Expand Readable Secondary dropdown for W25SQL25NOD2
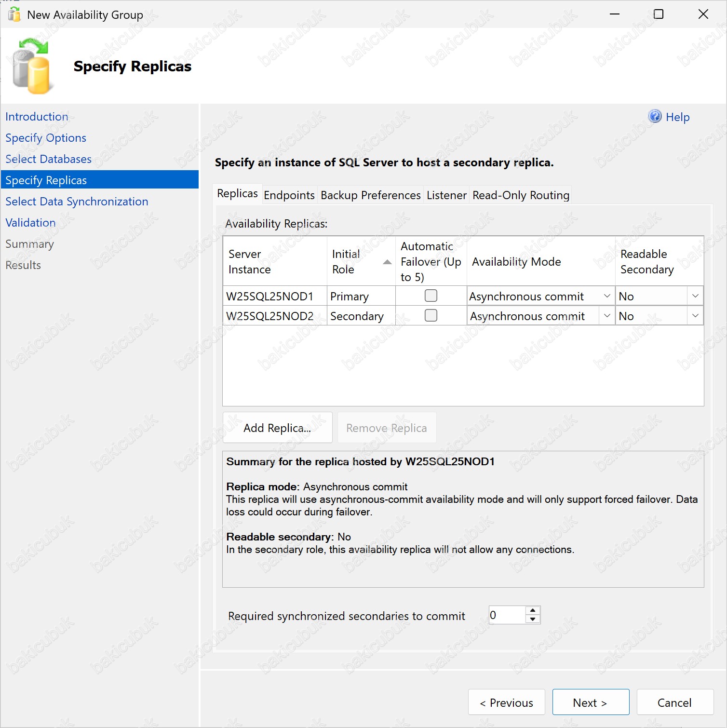 click(695, 316)
